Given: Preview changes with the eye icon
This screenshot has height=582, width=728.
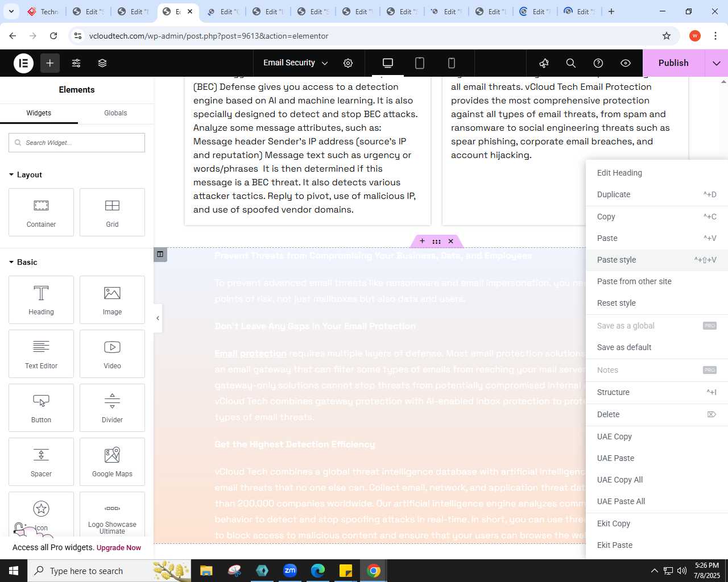Looking at the screenshot, I should [x=626, y=63].
